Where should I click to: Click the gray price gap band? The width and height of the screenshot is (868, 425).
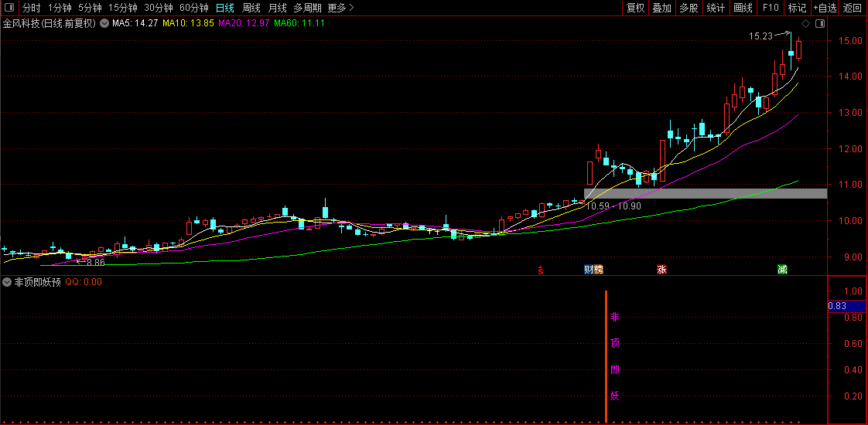pos(706,193)
